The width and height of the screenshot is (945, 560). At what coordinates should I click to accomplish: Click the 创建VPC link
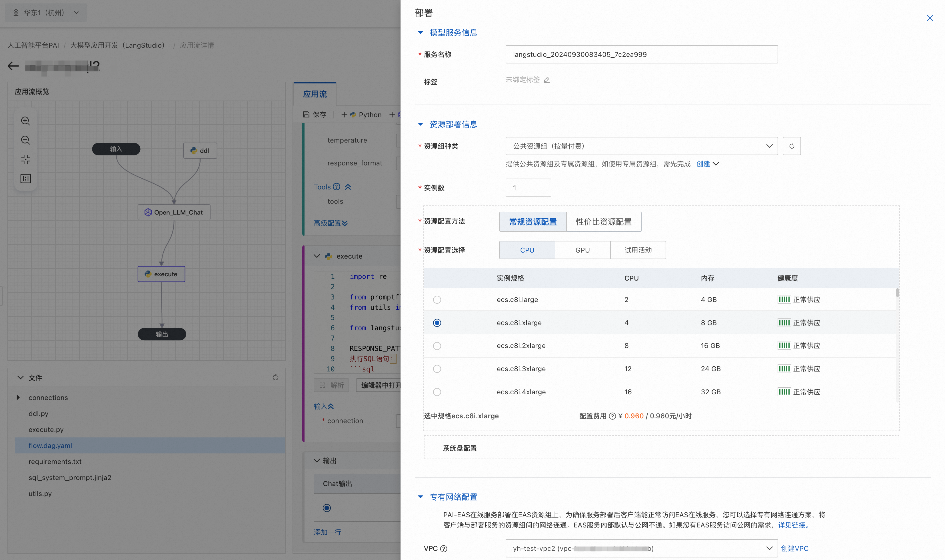794,549
